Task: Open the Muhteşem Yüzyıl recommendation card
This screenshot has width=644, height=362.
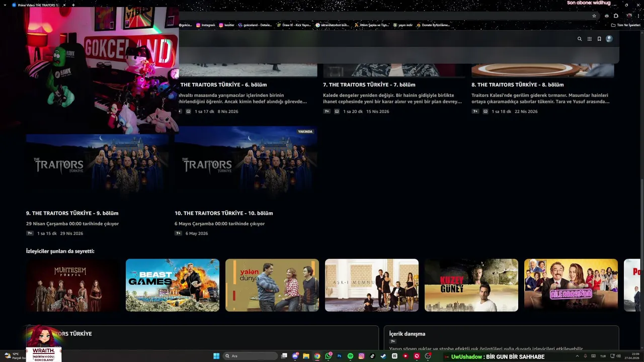Action: 73,285
